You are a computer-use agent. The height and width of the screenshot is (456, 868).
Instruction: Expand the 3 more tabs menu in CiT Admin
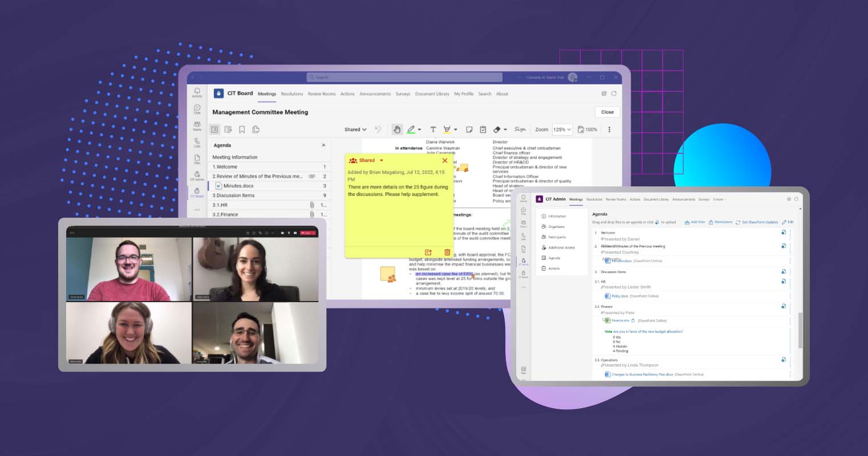pyautogui.click(x=719, y=199)
